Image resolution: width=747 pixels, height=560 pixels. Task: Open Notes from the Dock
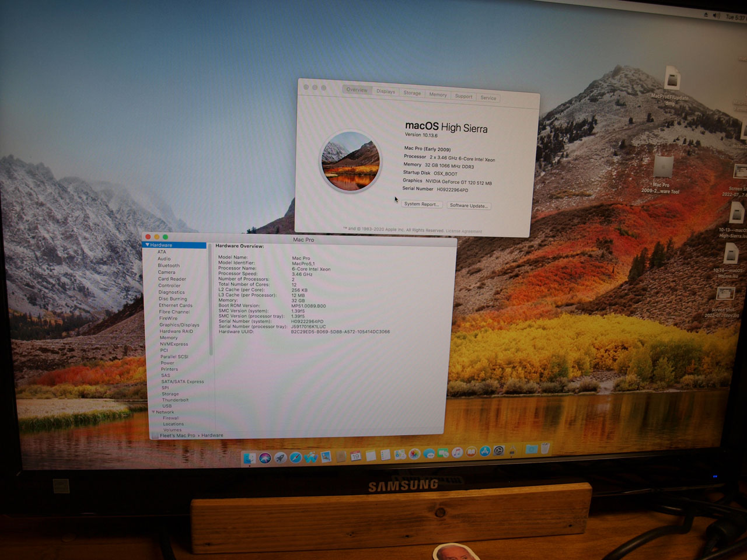coord(371,456)
